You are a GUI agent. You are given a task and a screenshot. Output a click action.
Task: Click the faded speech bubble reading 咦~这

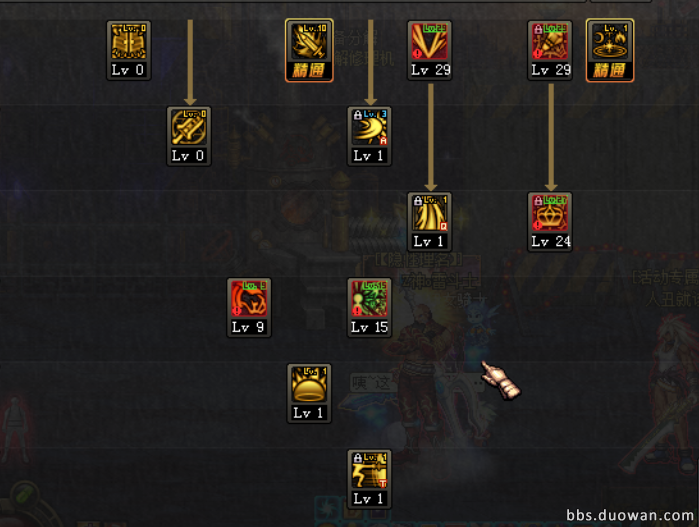click(x=371, y=383)
